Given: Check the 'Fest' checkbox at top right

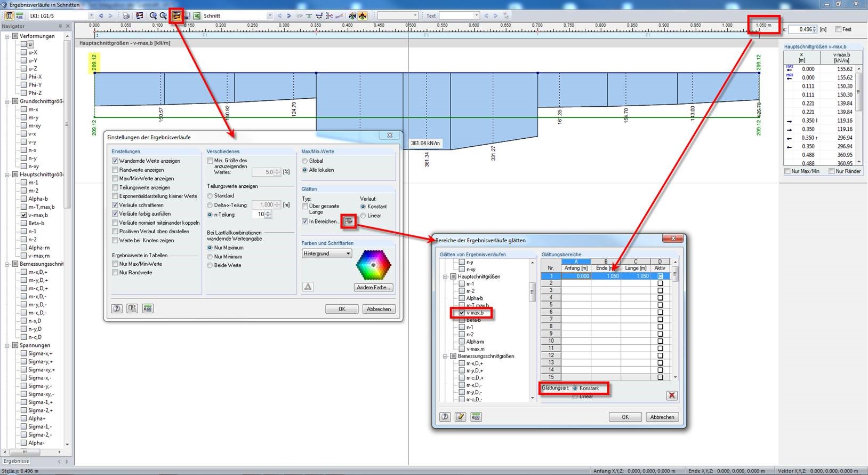Looking at the screenshot, I should 838,29.
